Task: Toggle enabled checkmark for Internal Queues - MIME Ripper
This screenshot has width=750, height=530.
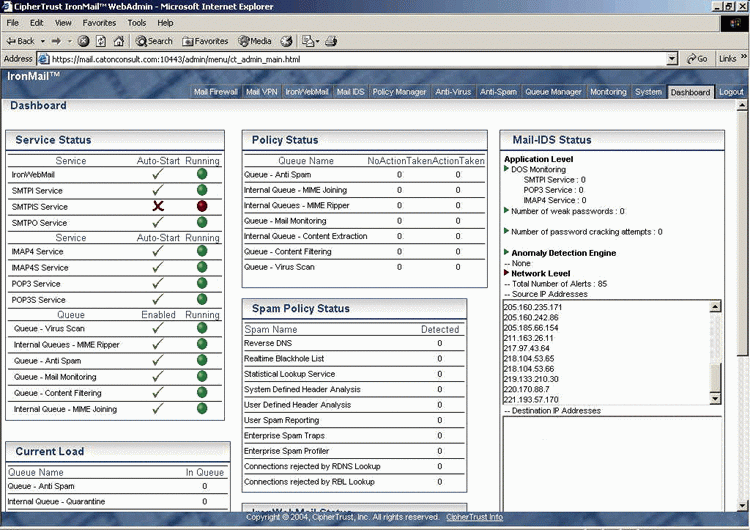Action: (158, 344)
